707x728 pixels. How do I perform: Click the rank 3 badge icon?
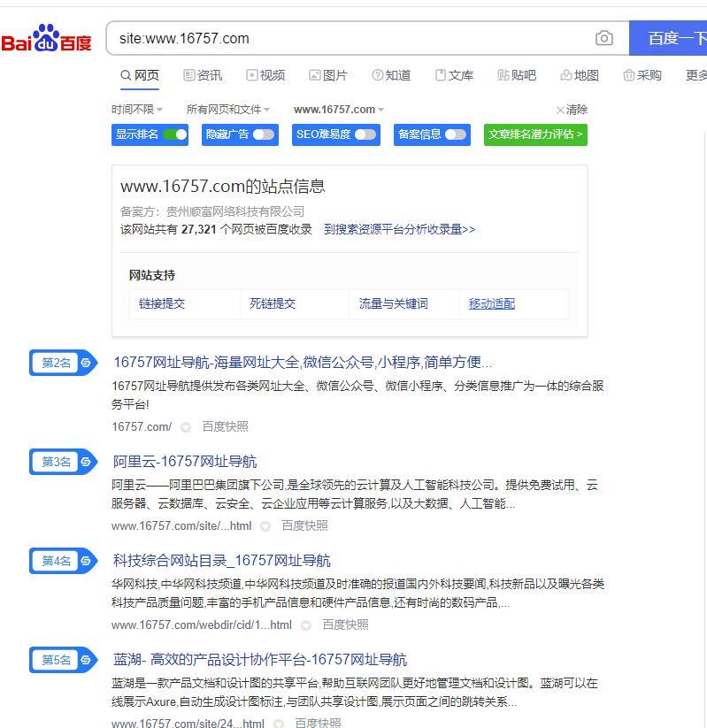point(86,462)
